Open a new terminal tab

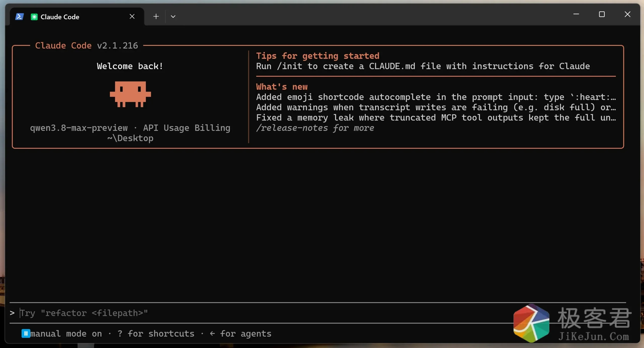click(x=156, y=17)
